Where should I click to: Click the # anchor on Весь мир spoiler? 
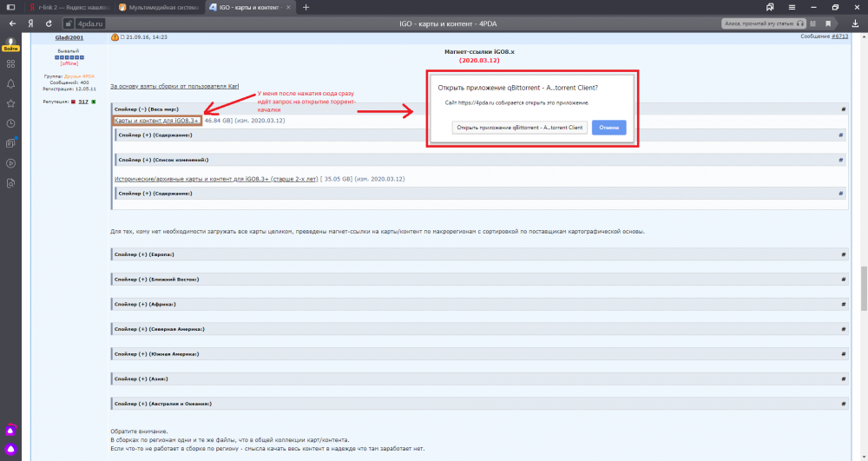pos(843,109)
